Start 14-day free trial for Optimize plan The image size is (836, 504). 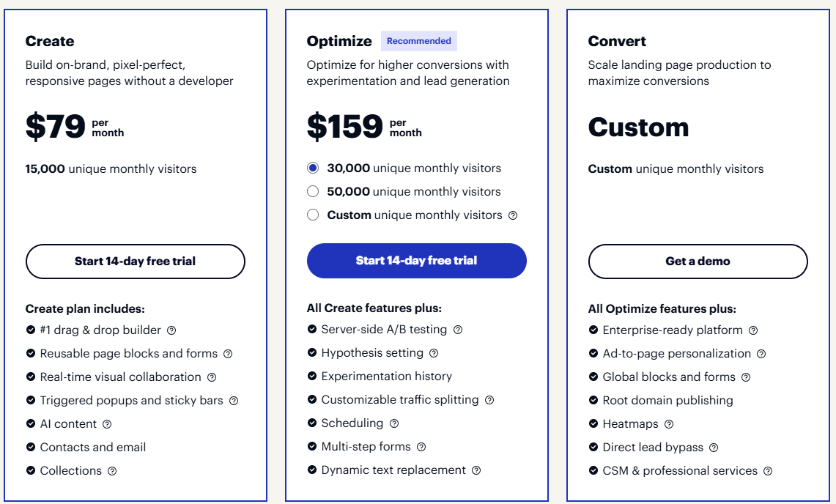[416, 261]
